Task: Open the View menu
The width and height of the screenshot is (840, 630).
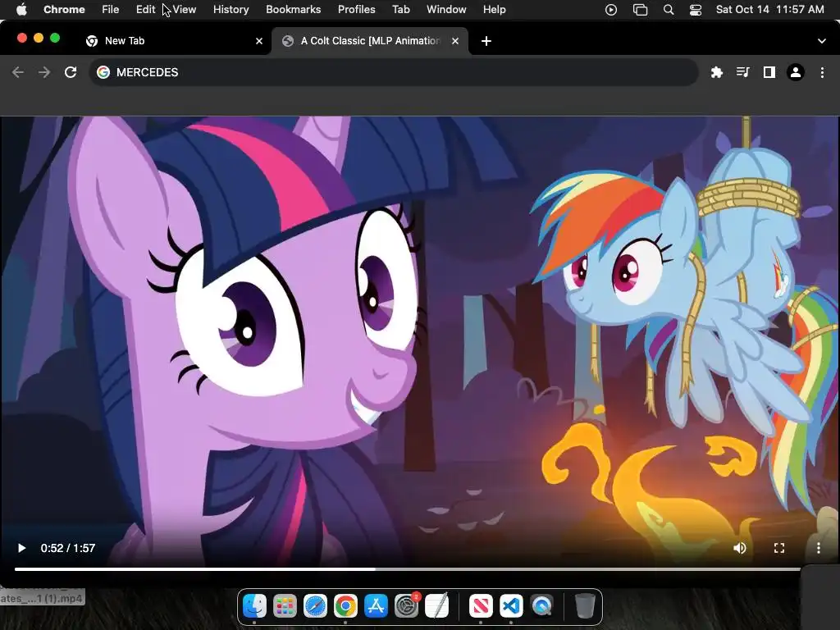Action: point(185,9)
